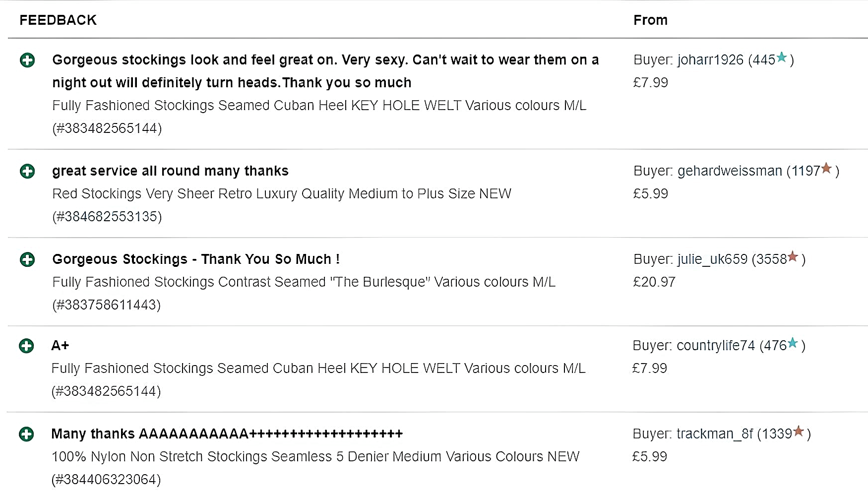Click green plus icon next to 'A+' feedback

(26, 346)
